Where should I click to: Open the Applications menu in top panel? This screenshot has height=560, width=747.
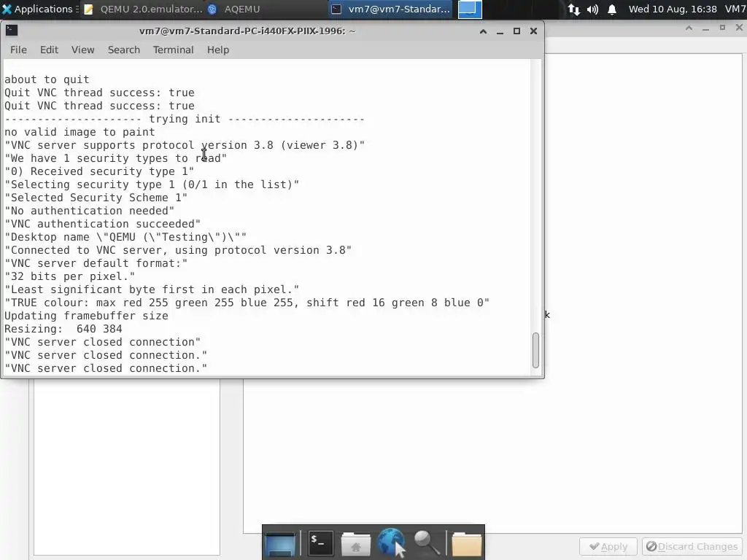tap(40, 9)
